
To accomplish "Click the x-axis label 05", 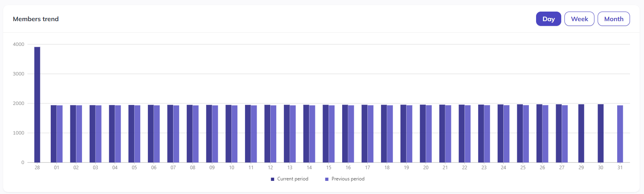I will [x=134, y=168].
